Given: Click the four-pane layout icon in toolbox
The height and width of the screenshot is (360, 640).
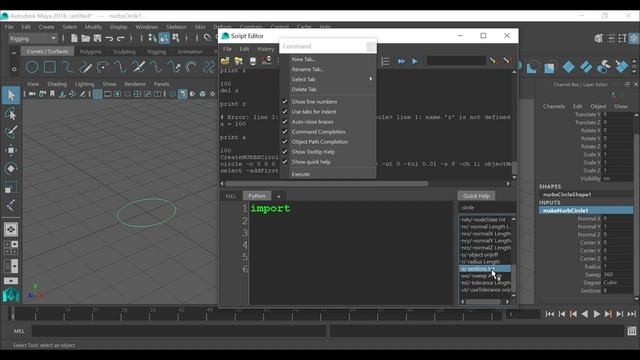Looking at the screenshot, I should tap(11, 248).
